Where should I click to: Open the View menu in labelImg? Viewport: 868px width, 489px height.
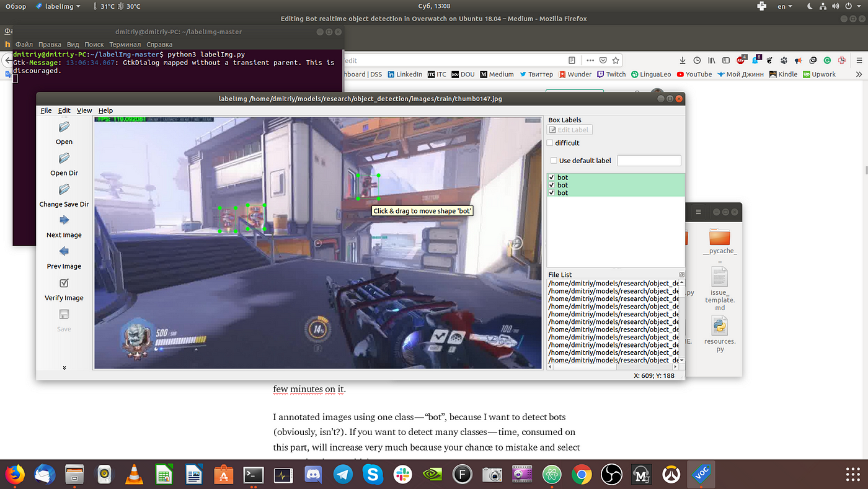point(84,110)
